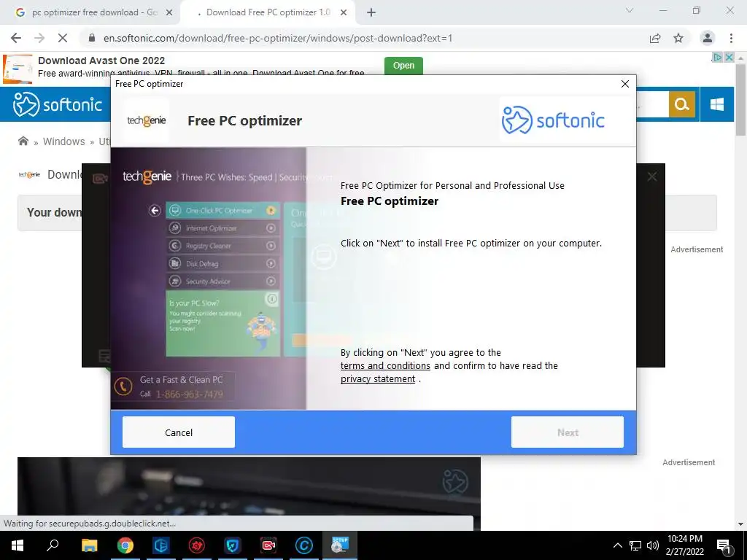The width and height of the screenshot is (747, 560).
Task: Open the privacy statement link
Action: [378, 379]
